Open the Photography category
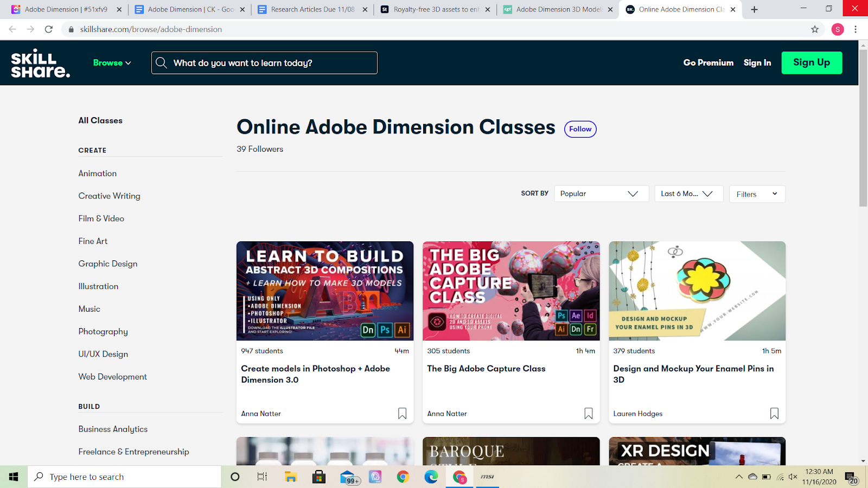The image size is (868, 488). (x=103, y=331)
